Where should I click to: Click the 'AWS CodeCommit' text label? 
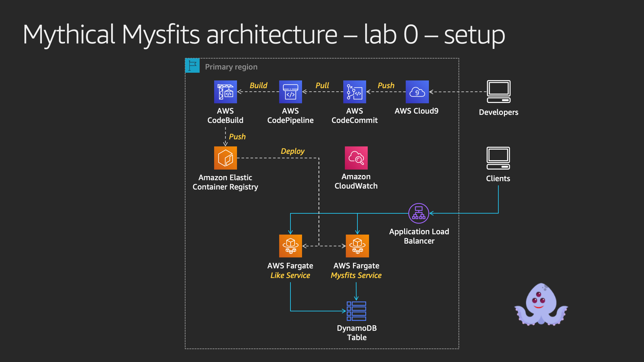[355, 116]
